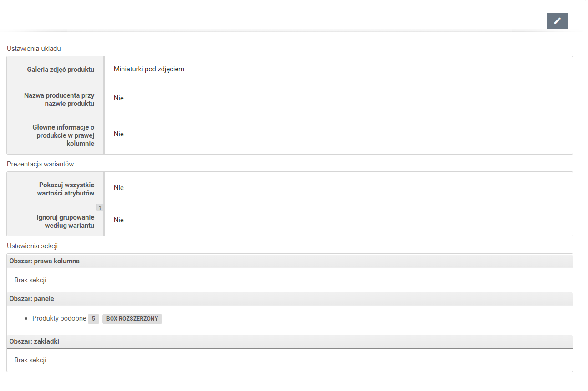Click the number 5 badge

coord(93,319)
